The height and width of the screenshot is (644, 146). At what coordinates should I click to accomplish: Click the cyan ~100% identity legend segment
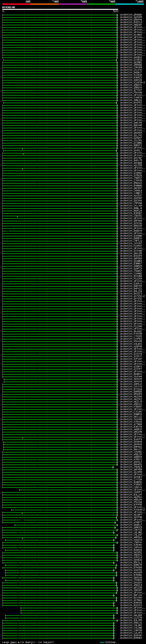tap(130, 4)
